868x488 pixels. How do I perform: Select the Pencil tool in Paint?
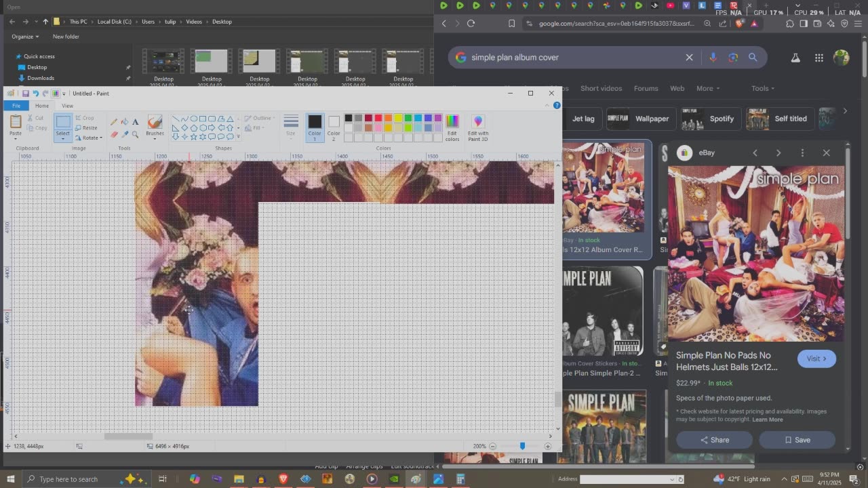click(x=114, y=122)
